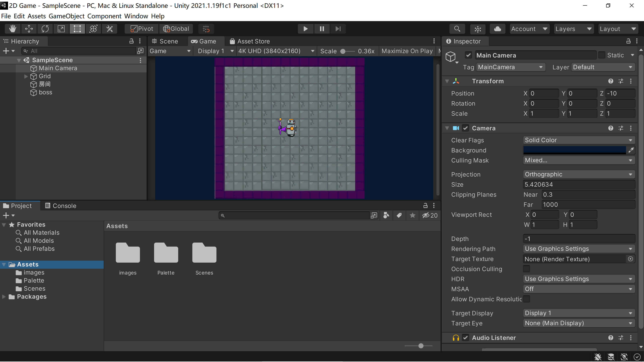644x362 pixels.
Task: Select All Prefabs favorite
Action: [x=39, y=249]
